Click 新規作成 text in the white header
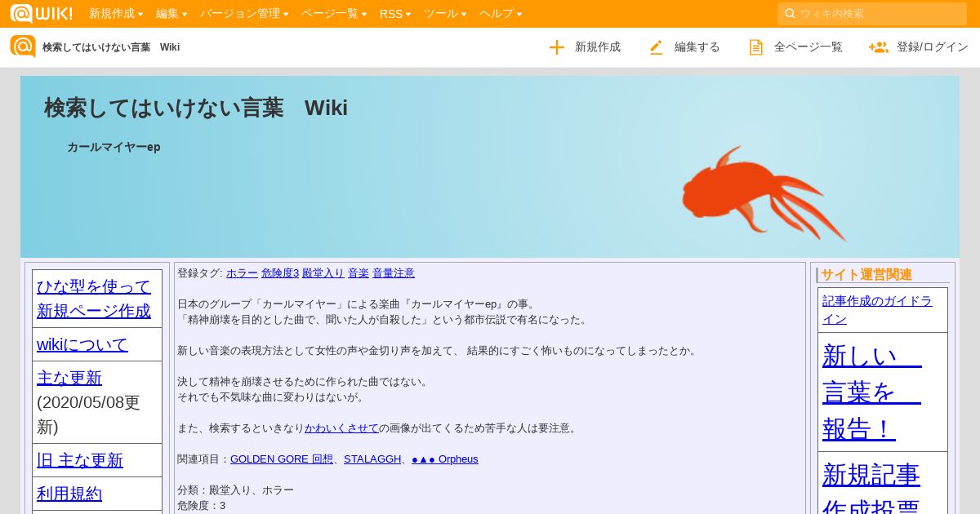Viewport: 980px width, 514px height. (598, 47)
